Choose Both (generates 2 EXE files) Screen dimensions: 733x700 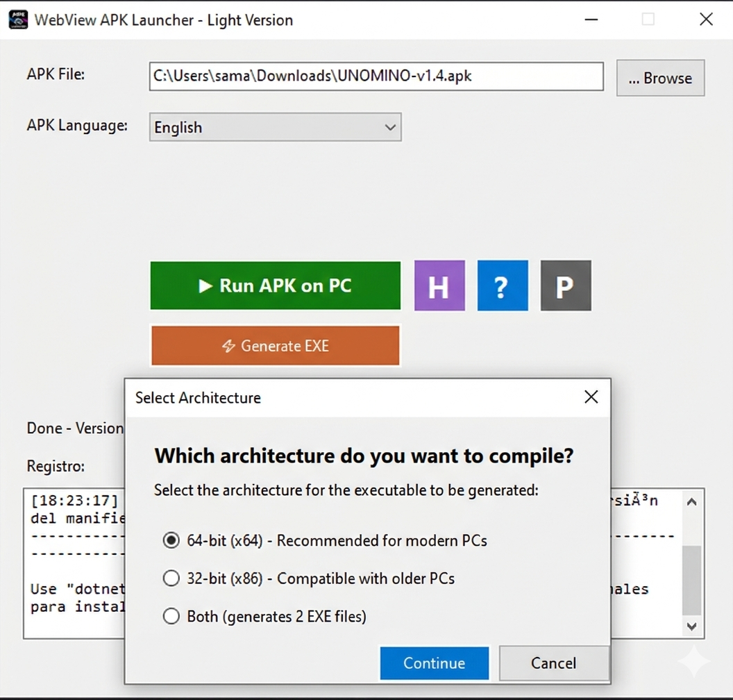264,616
